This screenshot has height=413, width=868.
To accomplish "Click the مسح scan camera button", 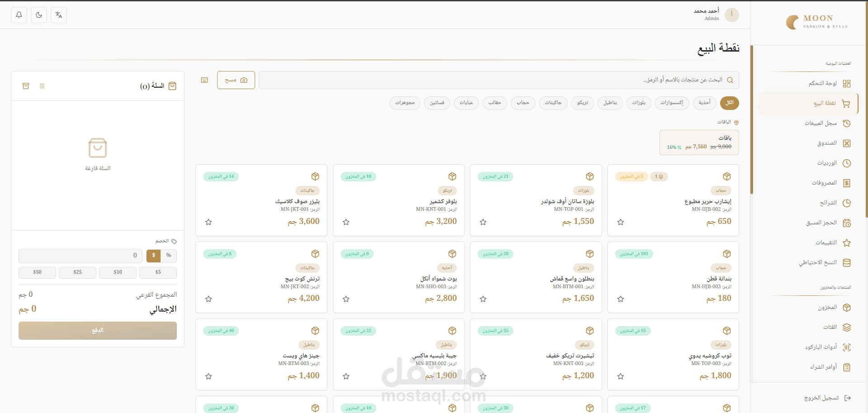I will (x=236, y=80).
